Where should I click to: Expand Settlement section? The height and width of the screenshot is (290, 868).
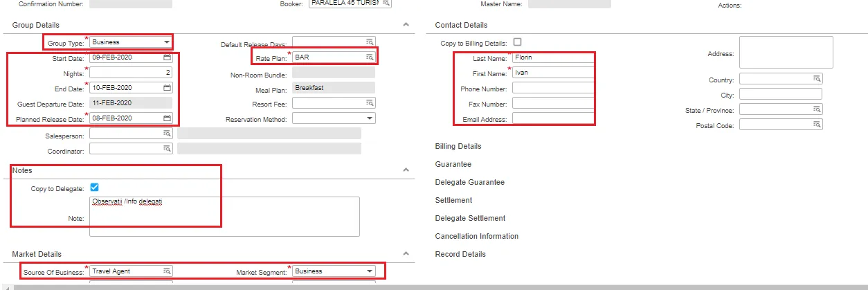[454, 200]
